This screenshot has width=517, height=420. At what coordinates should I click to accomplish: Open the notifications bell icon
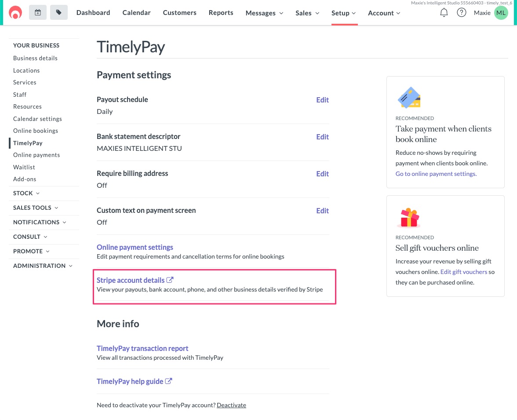tap(444, 13)
